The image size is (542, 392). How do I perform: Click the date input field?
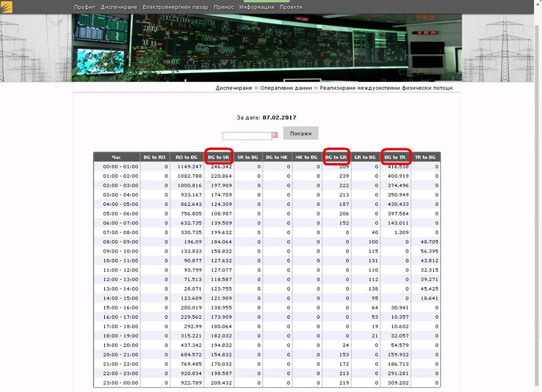[x=247, y=136]
